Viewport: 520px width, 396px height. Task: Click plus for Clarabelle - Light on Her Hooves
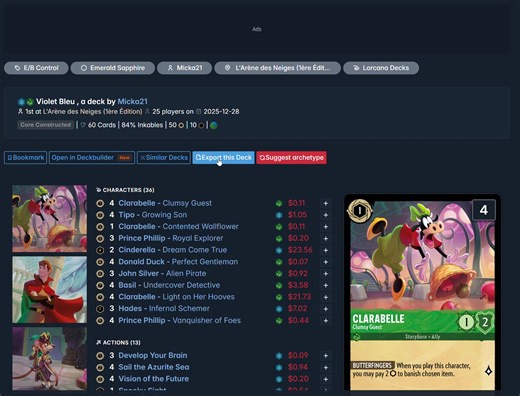pyautogui.click(x=326, y=297)
